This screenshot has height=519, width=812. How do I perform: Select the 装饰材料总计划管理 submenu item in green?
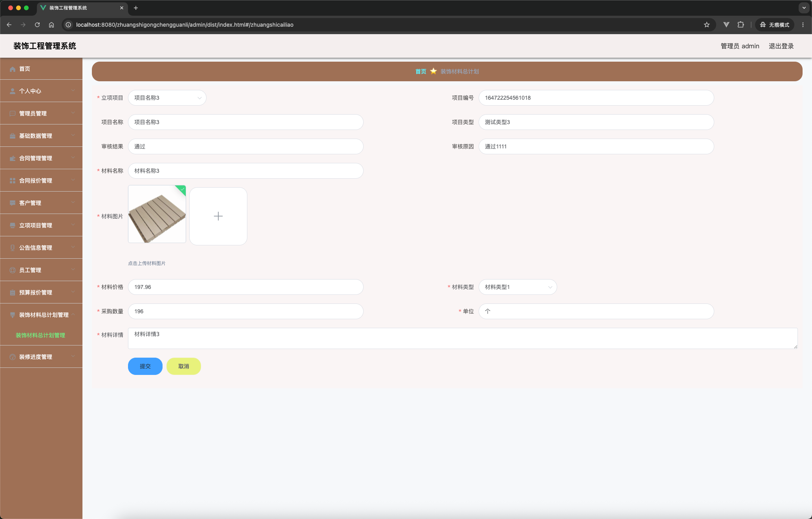pos(40,335)
